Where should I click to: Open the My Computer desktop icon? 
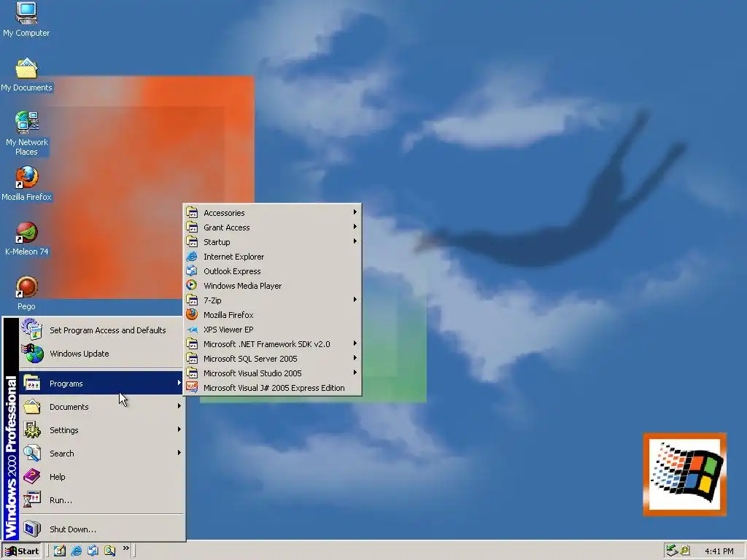[x=26, y=19]
